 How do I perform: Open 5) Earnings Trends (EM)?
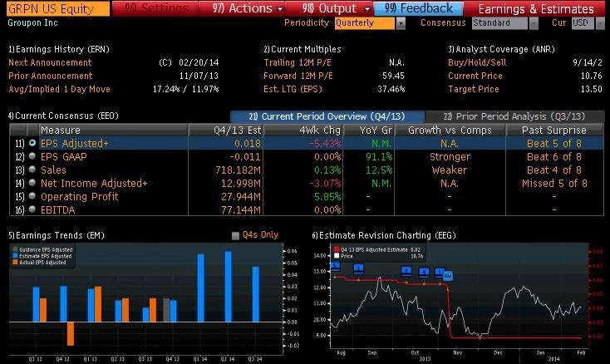click(57, 236)
